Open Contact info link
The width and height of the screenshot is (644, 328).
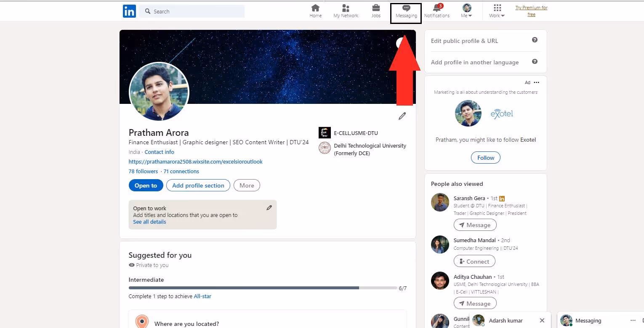(159, 152)
